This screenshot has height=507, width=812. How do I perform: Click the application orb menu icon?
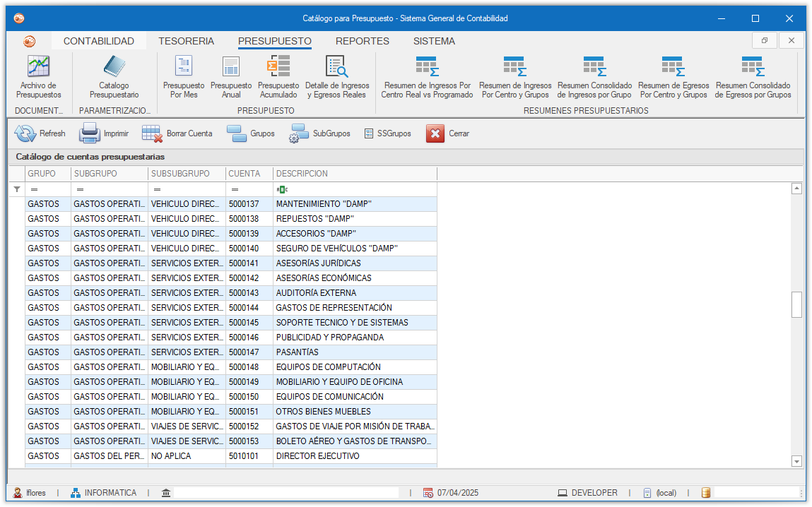pyautogui.click(x=30, y=41)
